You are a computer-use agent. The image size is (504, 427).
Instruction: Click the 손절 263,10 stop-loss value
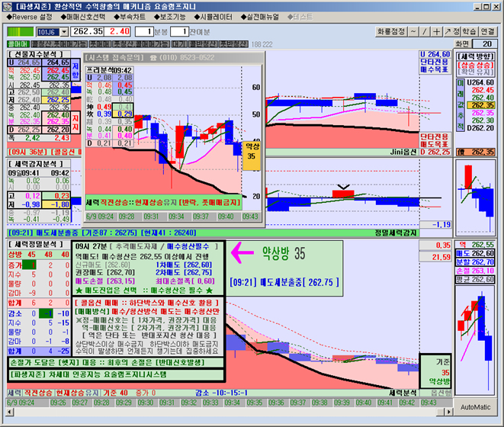[475, 271]
